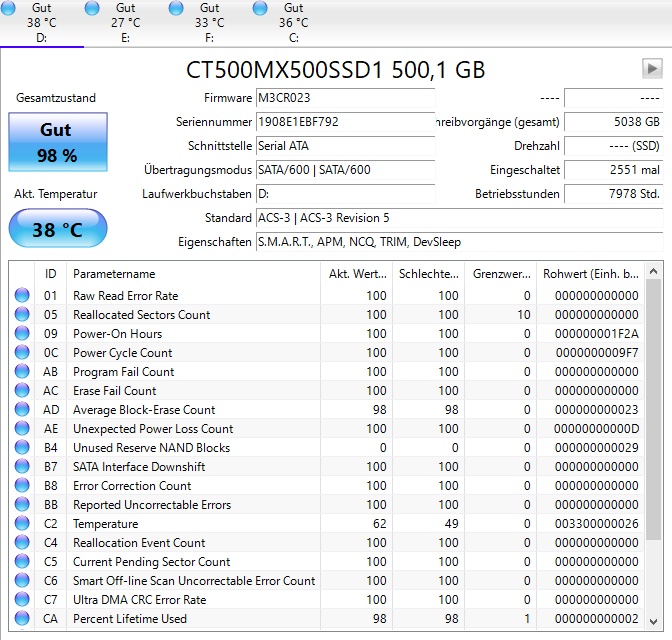This screenshot has height=640, width=672.
Task: Click raw value 00000000000D
Action: 597,429
